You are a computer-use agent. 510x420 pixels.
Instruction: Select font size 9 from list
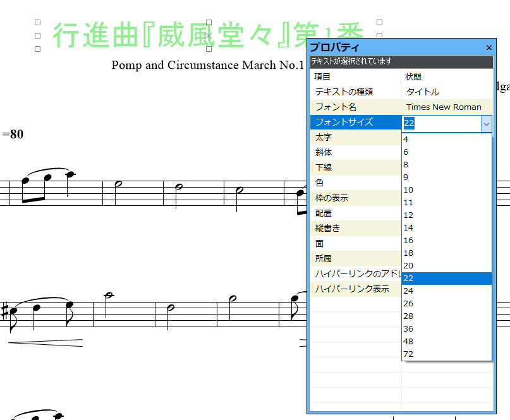point(447,177)
